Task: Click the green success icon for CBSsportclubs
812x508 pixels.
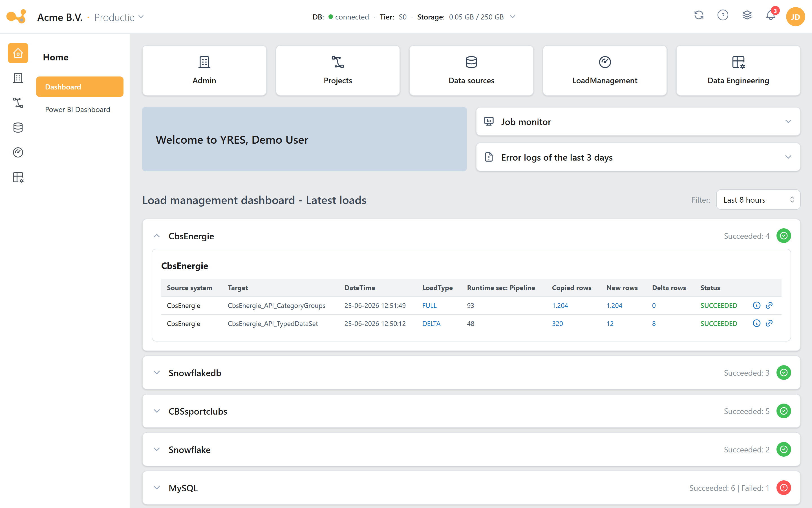Action: [x=784, y=411]
